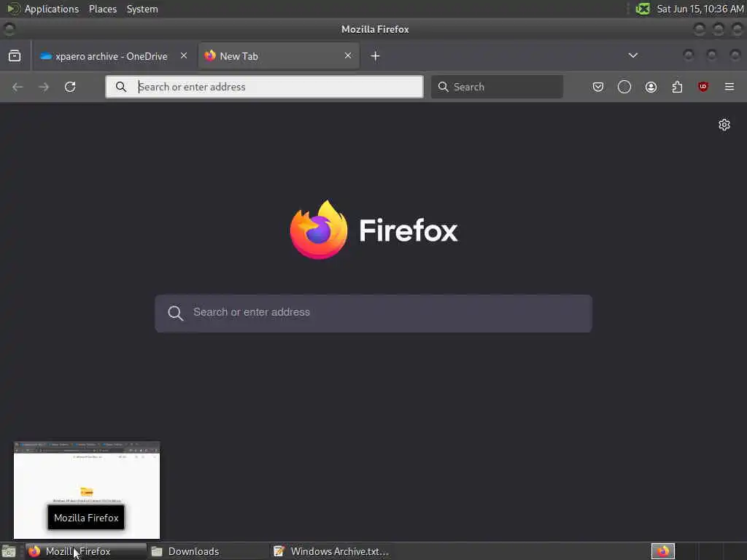Click magnifier icon in toolbar search box

point(443,87)
